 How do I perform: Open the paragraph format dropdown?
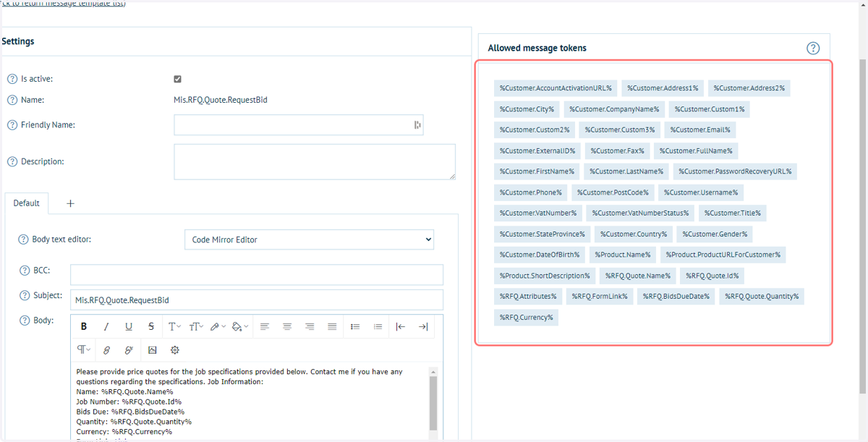[84, 350]
